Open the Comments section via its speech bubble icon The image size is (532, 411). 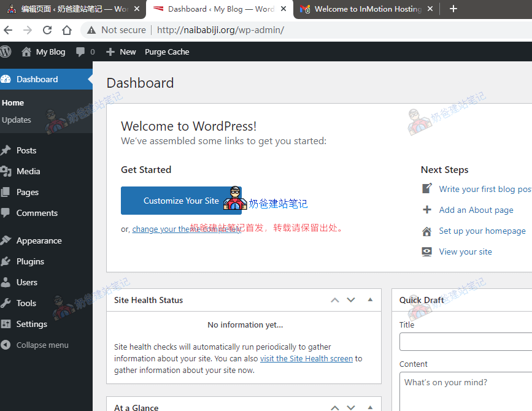coord(6,213)
